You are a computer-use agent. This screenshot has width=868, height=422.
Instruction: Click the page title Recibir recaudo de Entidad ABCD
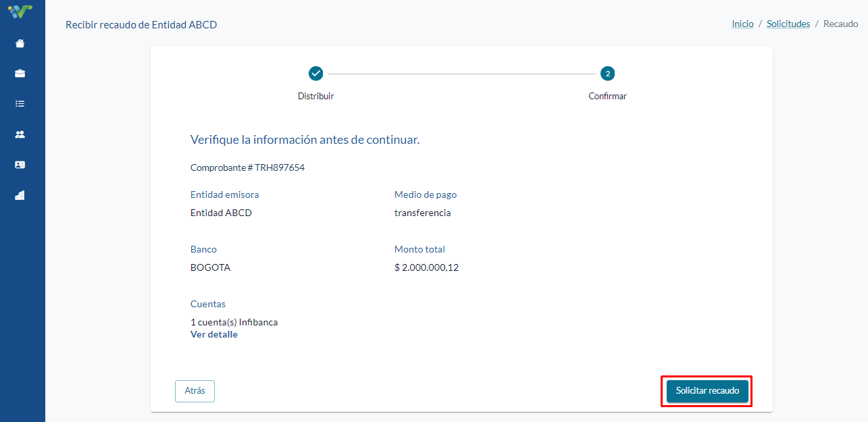point(141,24)
